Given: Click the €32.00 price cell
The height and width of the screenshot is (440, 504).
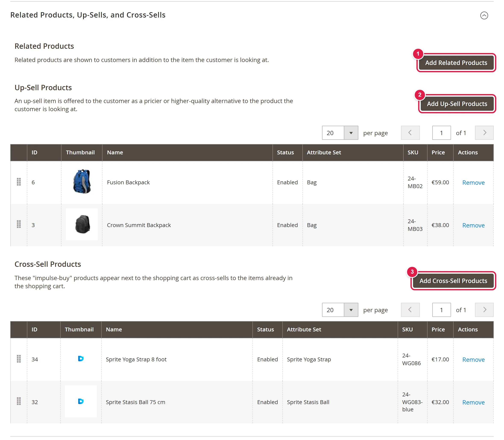Looking at the screenshot, I should tap(440, 402).
